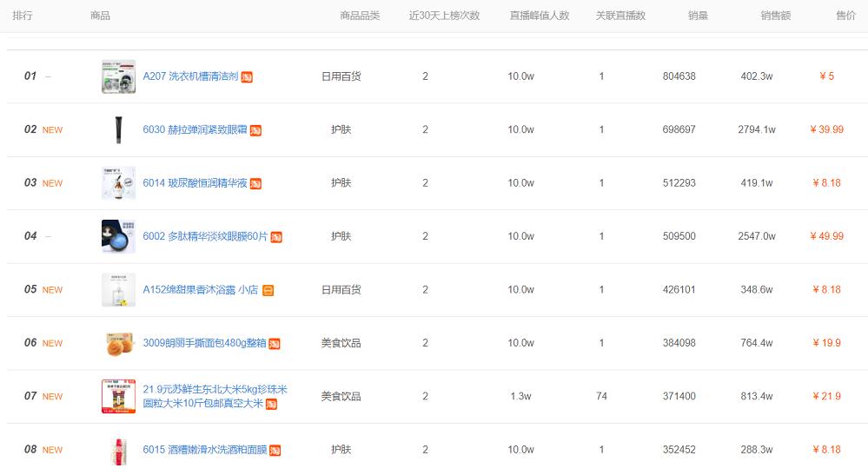Click the Taobao icon beside the 东北大米 product
This screenshot has width=868, height=475.
271,404
